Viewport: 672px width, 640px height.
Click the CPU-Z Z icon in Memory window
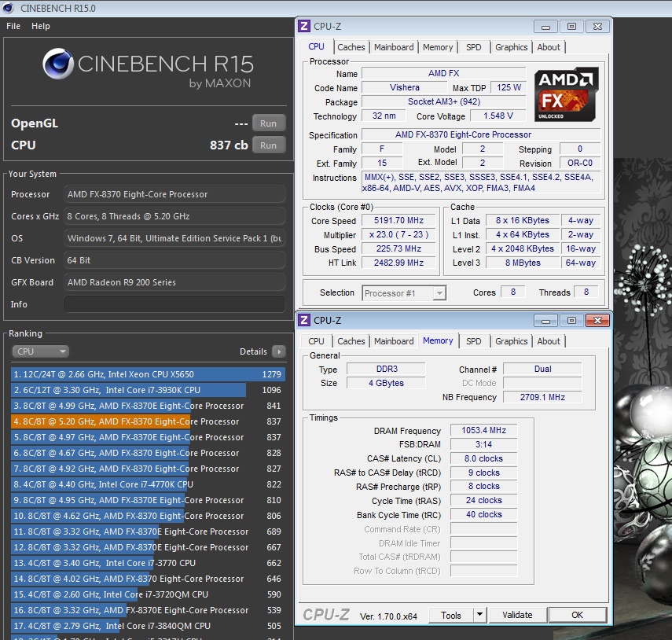(304, 320)
